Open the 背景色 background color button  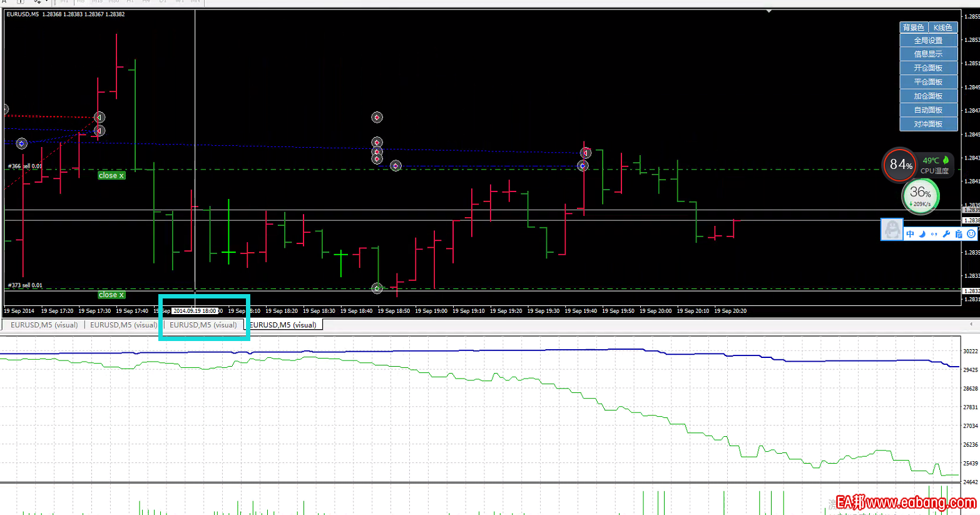click(913, 28)
